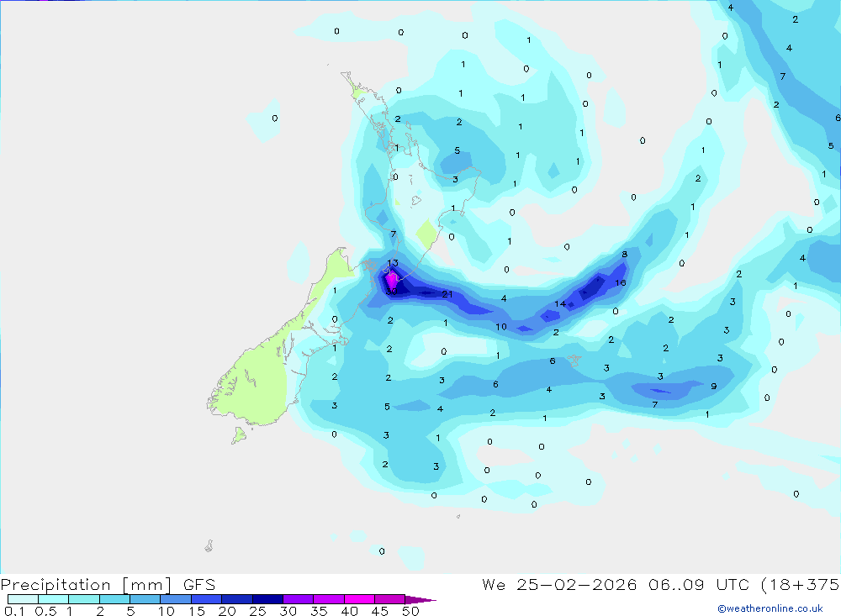The height and width of the screenshot is (616, 841).
Task: Click the 40–45 mm magenta legend swatch
Action: point(359,599)
